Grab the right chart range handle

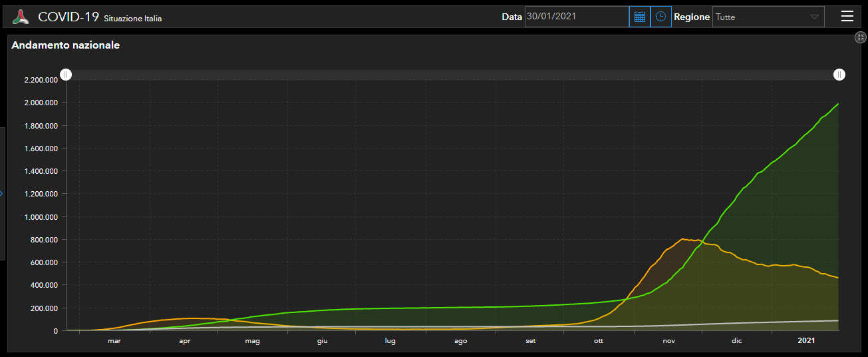(x=839, y=75)
